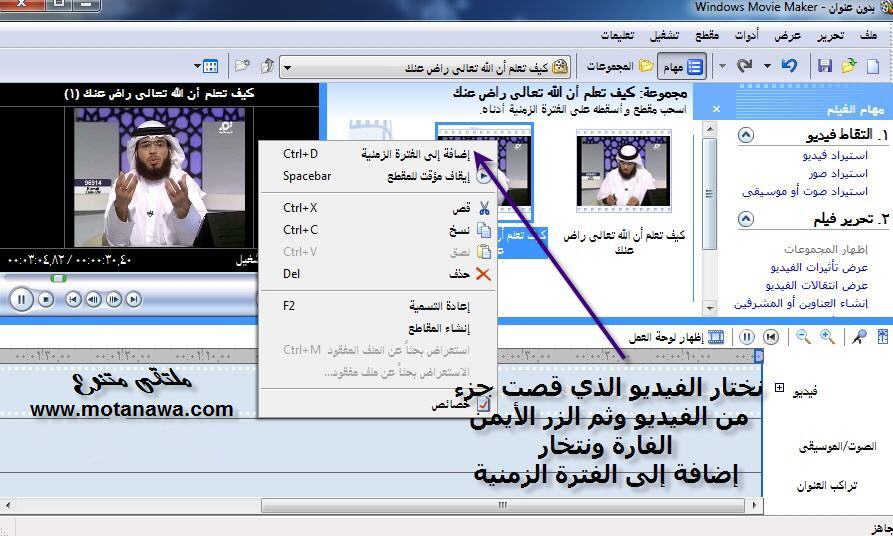The image size is (893, 536).
Task: Click the إظهار لوحة العمل storyboard button
Action: point(676,337)
